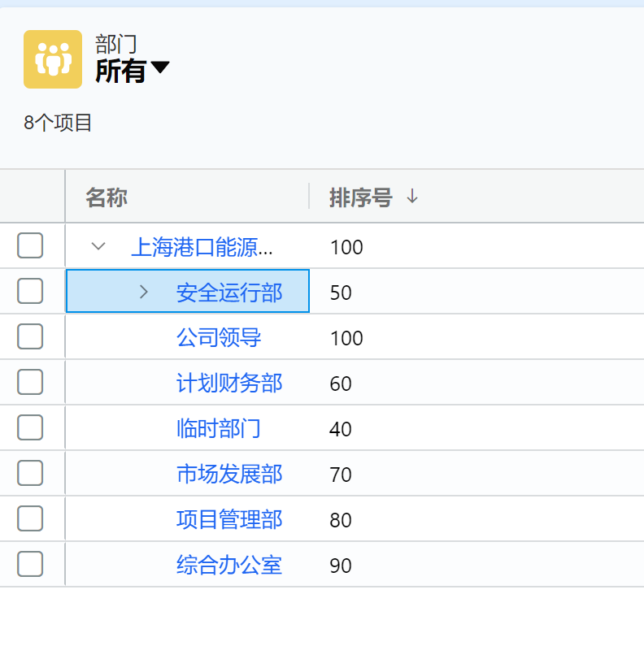Tick the checkbox for 上海港口能源 row
The height and width of the screenshot is (672, 644).
[30, 245]
